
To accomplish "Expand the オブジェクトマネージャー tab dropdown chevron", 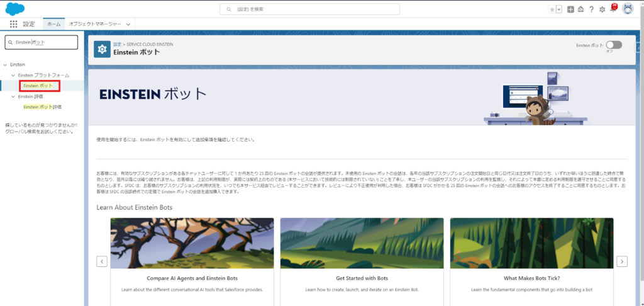I will tap(128, 24).
